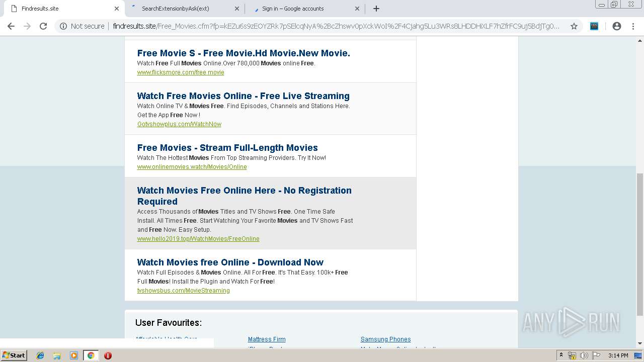Open the Watch Free Movies Online - Free Live Streaming headline

pyautogui.click(x=243, y=96)
